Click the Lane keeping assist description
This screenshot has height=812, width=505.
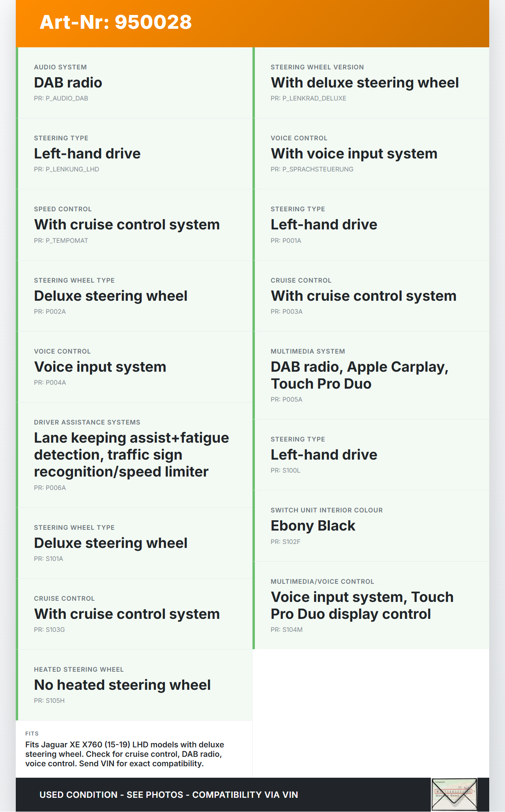coord(131,455)
